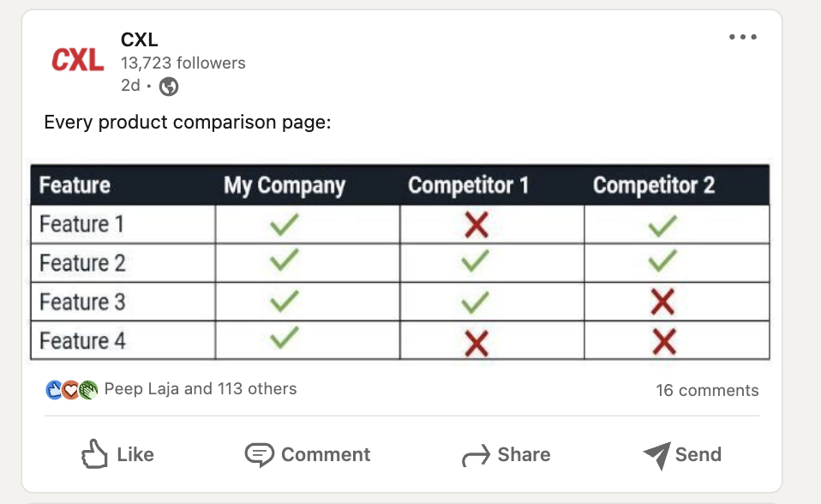Click the Feature 4 row label in image
Viewport: 821px width, 504px height.
(x=82, y=340)
